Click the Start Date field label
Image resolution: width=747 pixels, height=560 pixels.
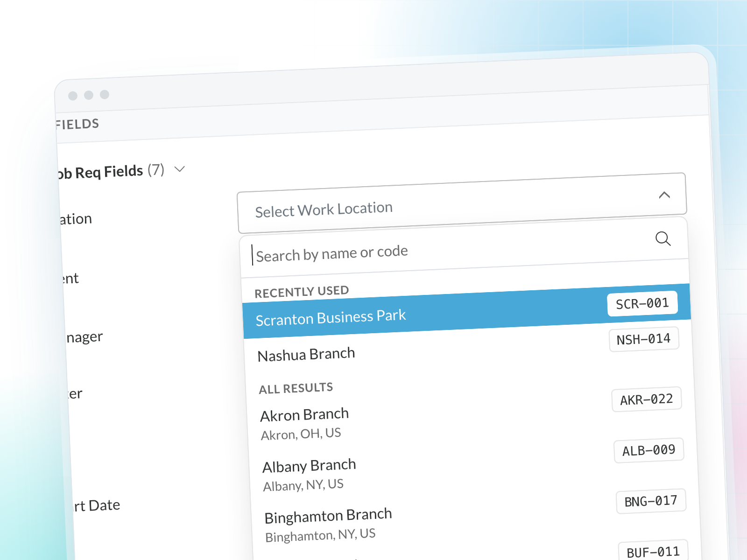(97, 505)
